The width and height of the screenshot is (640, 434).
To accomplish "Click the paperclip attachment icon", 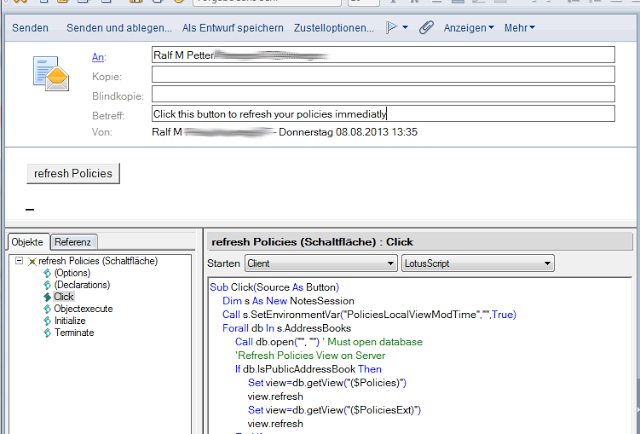I will click(426, 28).
